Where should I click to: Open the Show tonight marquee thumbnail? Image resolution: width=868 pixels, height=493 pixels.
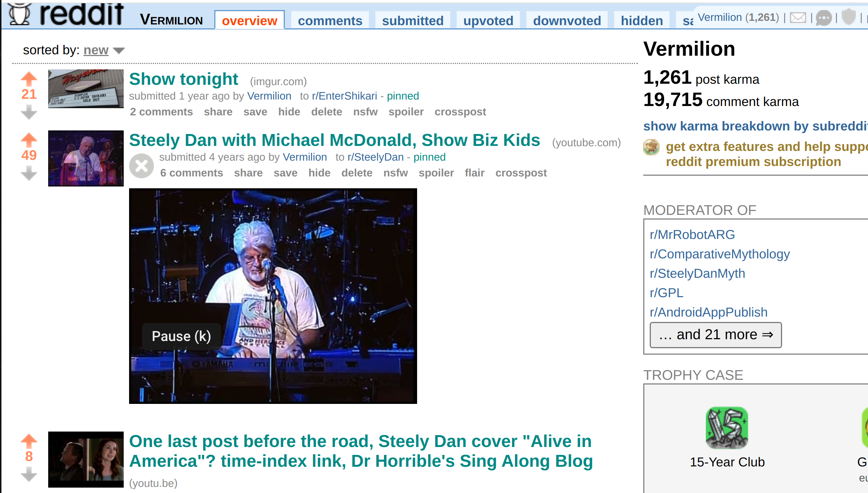pos(86,89)
